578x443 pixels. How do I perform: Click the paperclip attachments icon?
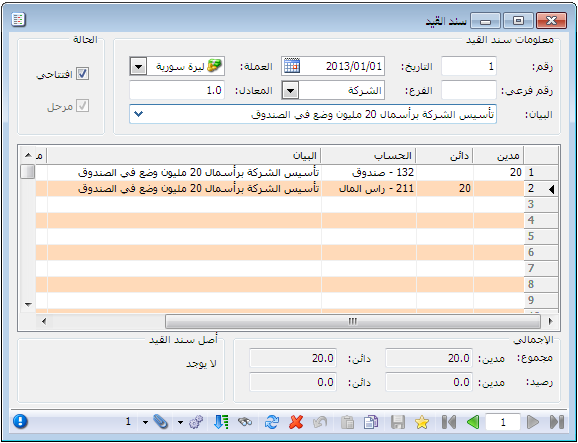[161, 422]
